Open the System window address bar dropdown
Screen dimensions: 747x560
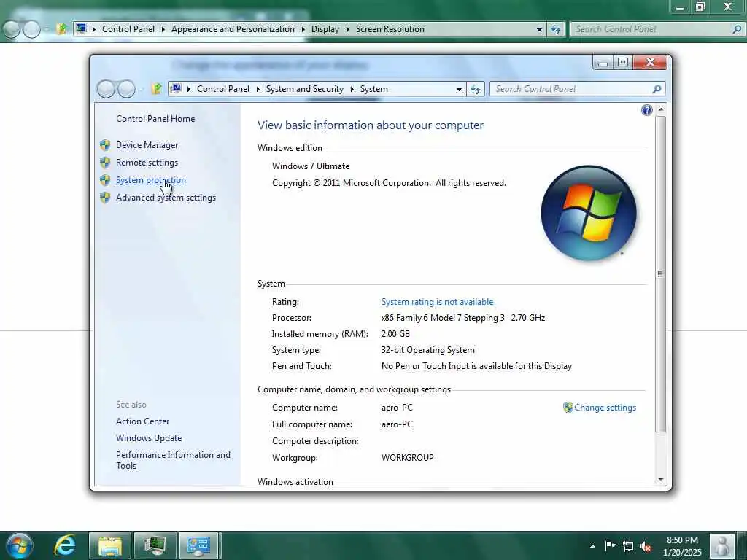(459, 89)
